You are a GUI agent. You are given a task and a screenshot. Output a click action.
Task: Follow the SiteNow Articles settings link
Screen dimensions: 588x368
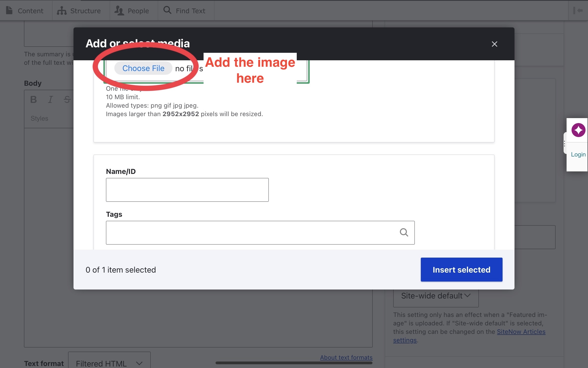click(521, 332)
